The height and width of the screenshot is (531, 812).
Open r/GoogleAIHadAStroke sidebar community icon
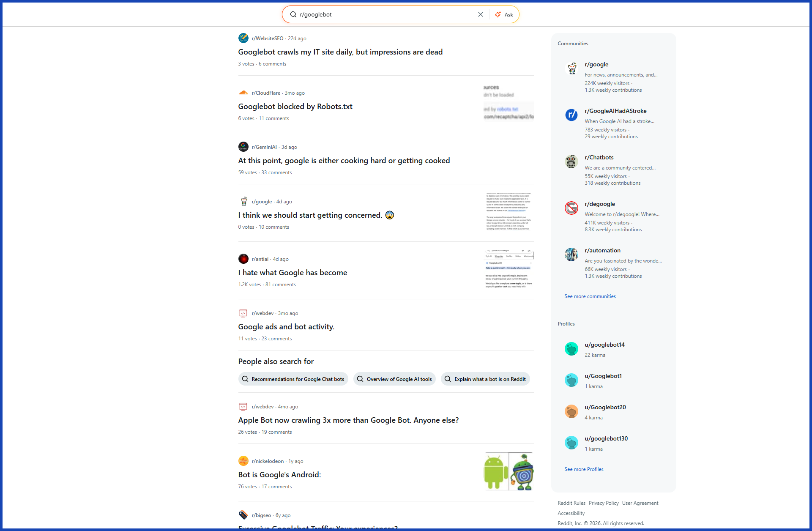[571, 115]
